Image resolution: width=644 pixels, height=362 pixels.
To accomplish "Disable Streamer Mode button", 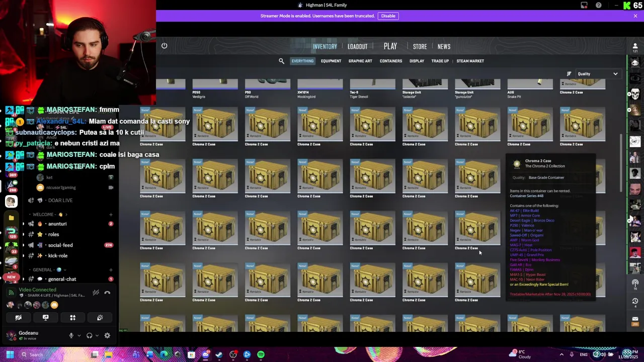I will tap(388, 16).
